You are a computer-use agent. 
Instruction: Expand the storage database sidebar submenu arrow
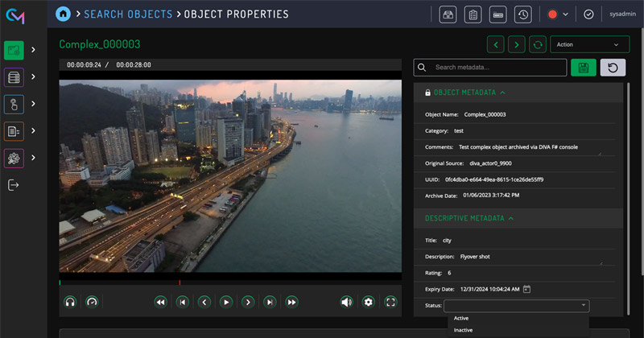click(33, 76)
